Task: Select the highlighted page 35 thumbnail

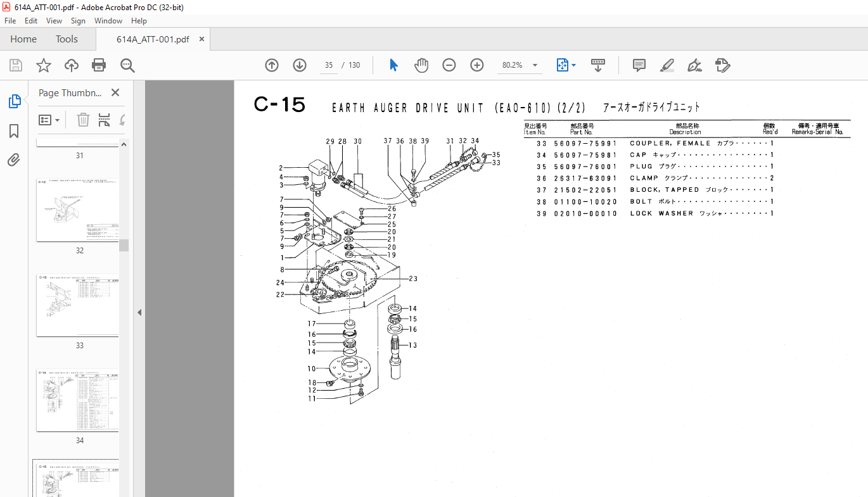Action: [77, 479]
